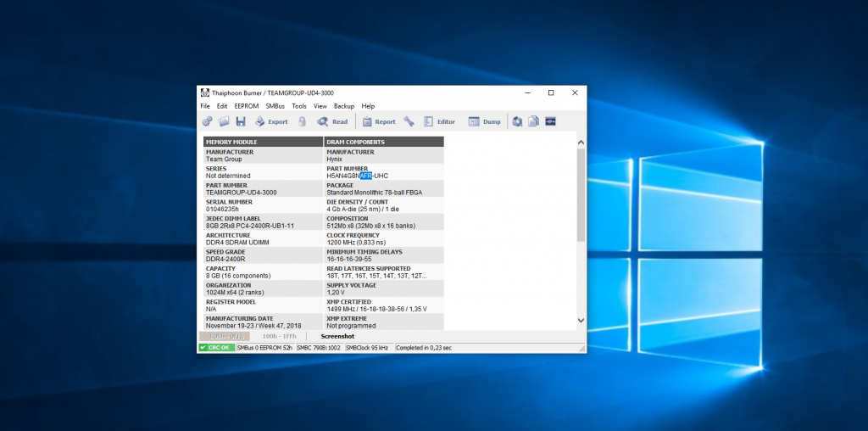868x431 pixels.
Task: Click the clock frequency 1200 MHz value
Action: pyautogui.click(x=356, y=243)
